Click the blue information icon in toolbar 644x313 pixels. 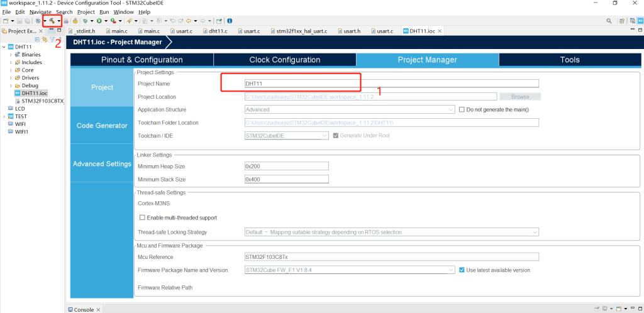click(230, 21)
